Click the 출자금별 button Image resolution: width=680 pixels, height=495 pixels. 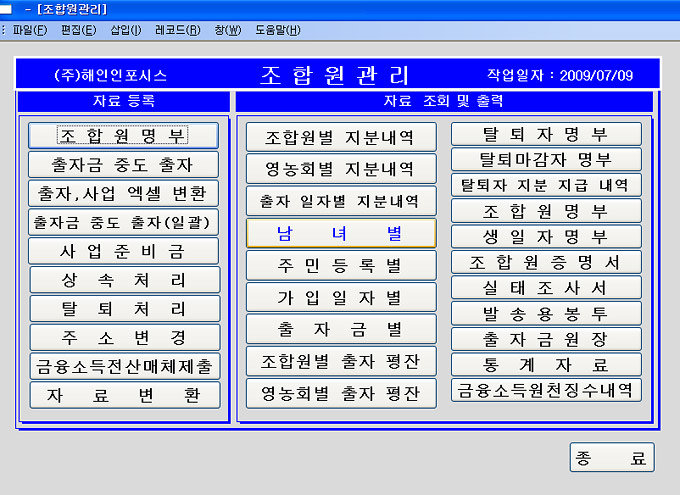[341, 329]
